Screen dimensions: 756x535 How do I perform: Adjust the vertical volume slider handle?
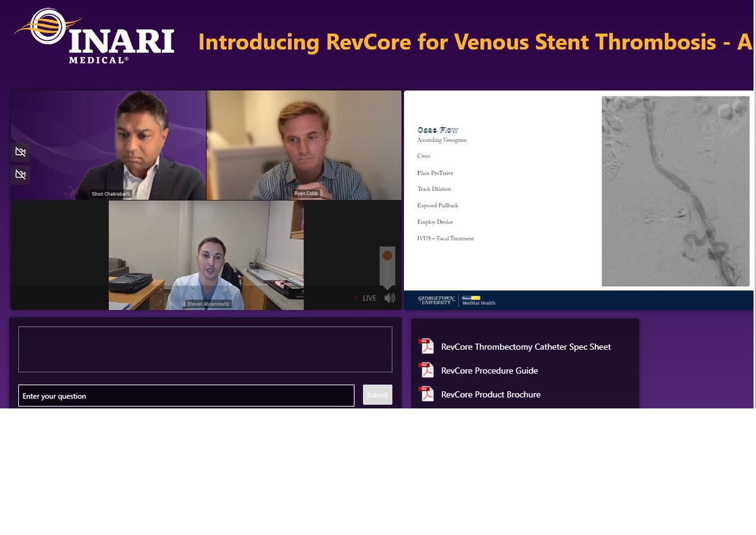[387, 256]
